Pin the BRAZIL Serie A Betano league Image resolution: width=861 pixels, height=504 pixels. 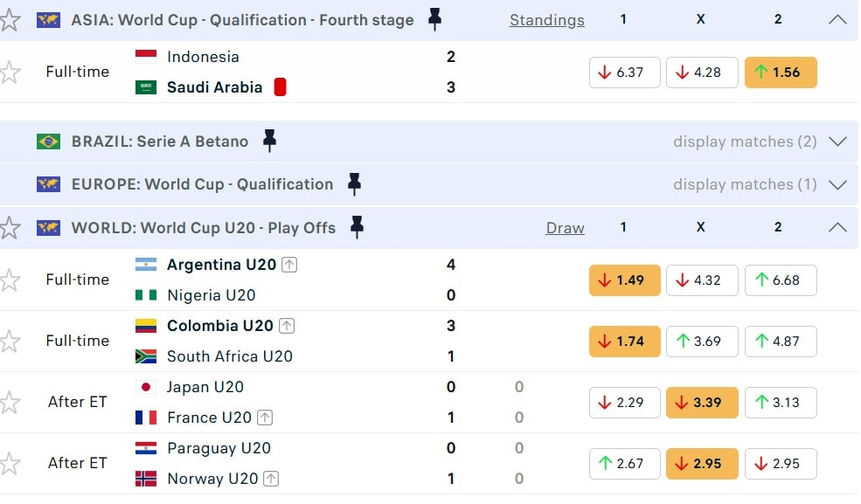pos(269,141)
